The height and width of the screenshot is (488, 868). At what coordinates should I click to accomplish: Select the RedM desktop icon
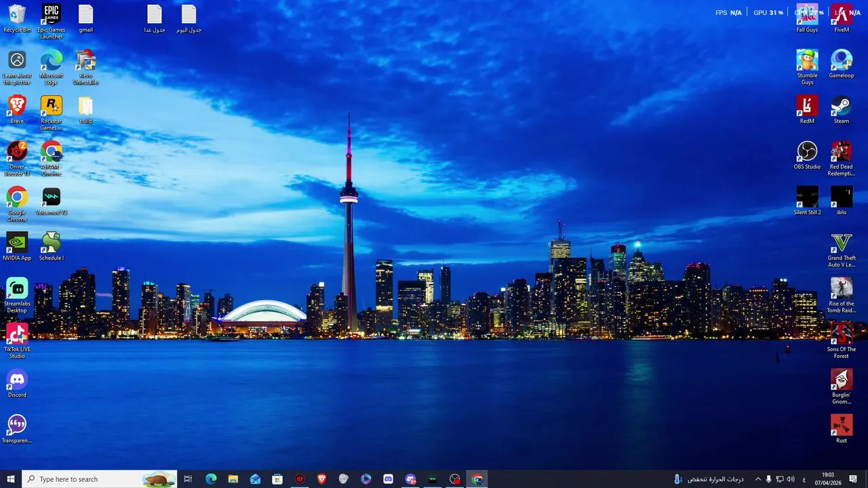pyautogui.click(x=807, y=110)
